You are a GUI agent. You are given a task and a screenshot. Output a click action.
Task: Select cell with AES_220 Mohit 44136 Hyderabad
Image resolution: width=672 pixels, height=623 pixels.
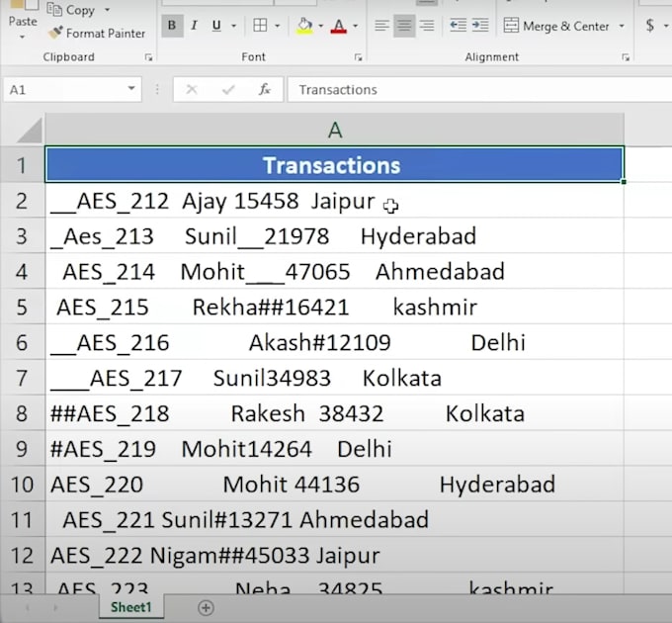point(334,485)
